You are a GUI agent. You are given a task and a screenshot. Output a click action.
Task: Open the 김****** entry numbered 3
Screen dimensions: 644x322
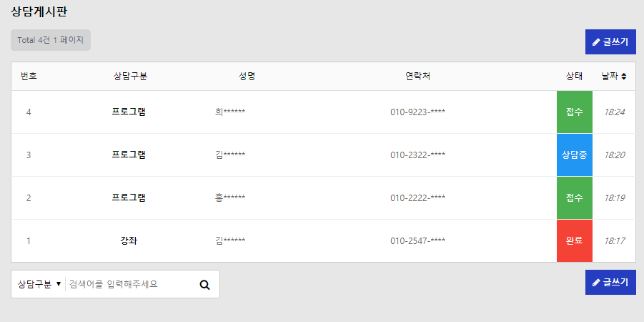230,155
